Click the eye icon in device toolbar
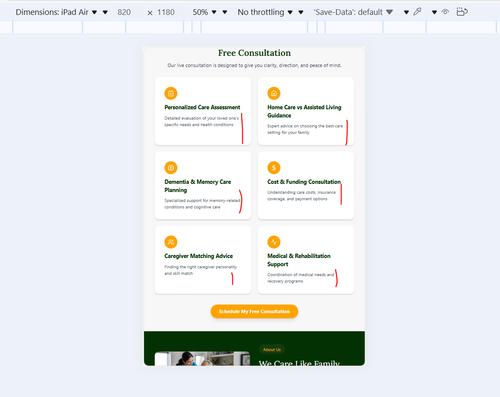The image size is (500, 397). 445,12
